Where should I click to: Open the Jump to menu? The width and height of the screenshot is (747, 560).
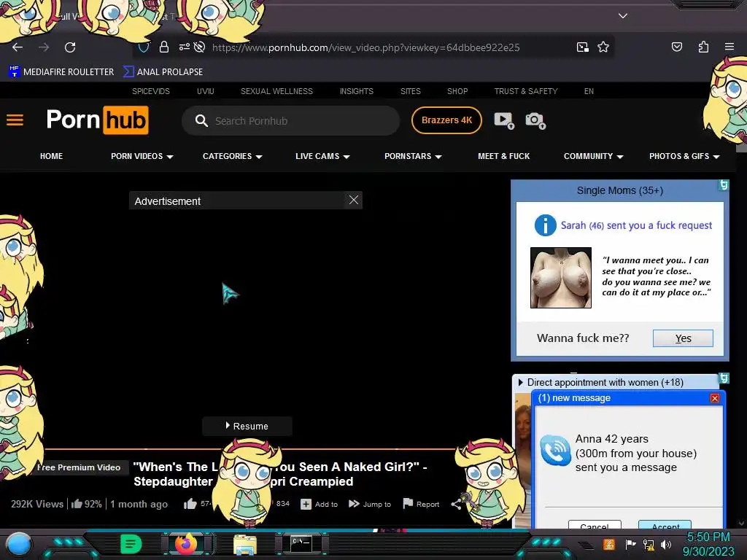[370, 504]
